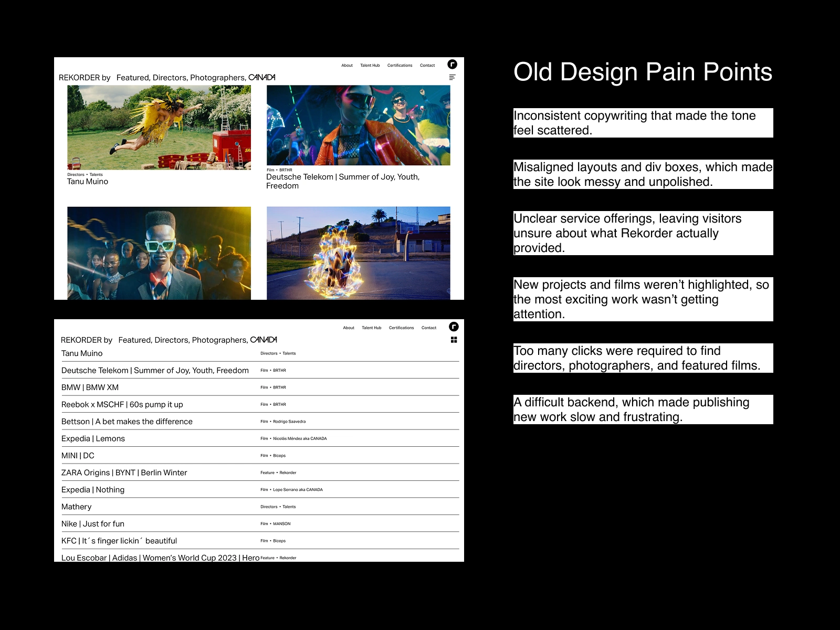Open Certifications in the grid-view screenshot nav
The image size is (840, 630).
coord(400,66)
